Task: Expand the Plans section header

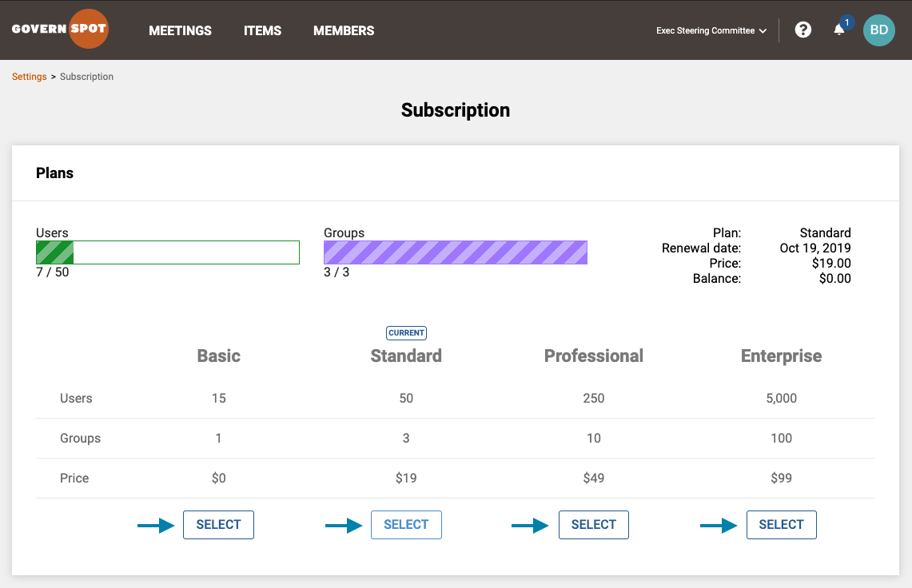Action: [54, 173]
